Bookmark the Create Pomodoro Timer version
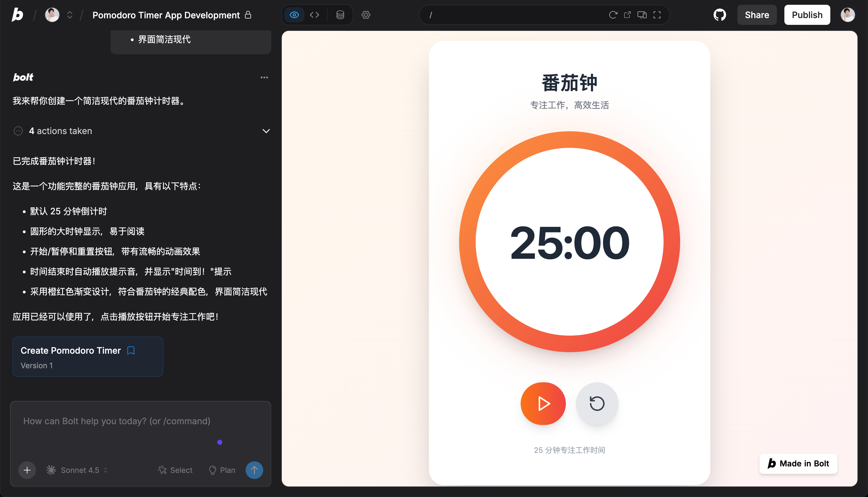 (x=131, y=351)
